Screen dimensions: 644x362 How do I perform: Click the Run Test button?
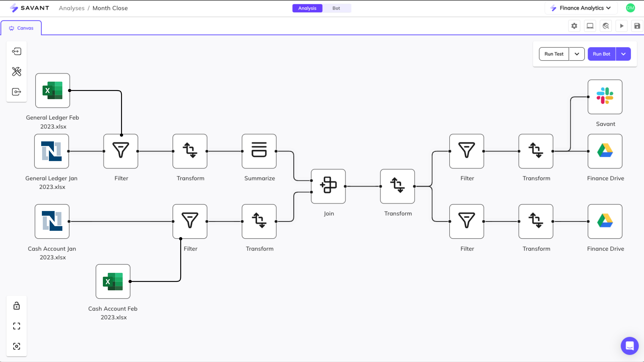554,54
